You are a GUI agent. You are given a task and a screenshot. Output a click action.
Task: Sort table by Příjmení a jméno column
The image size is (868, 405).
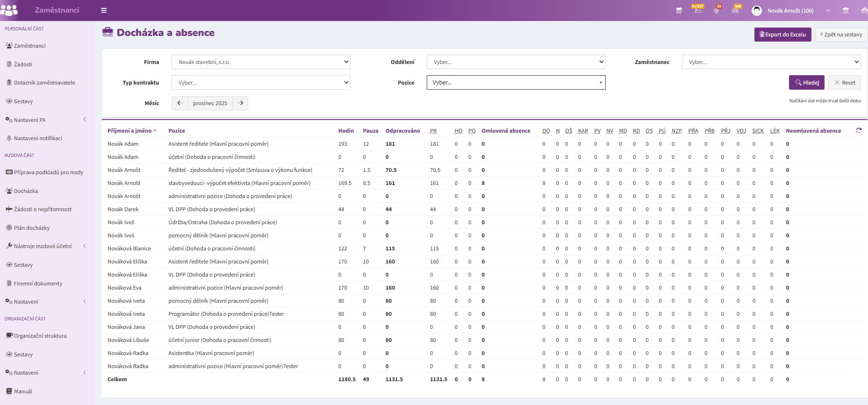[129, 131]
